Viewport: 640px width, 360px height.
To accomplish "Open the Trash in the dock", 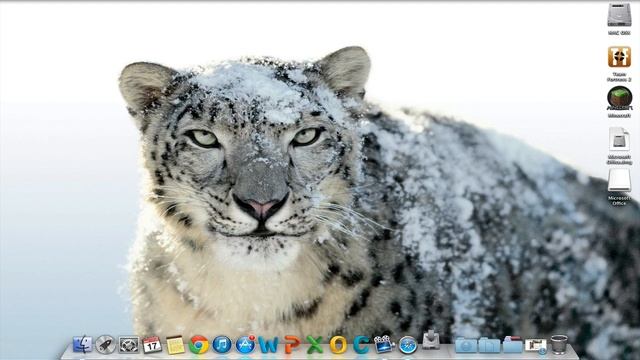I will (559, 344).
